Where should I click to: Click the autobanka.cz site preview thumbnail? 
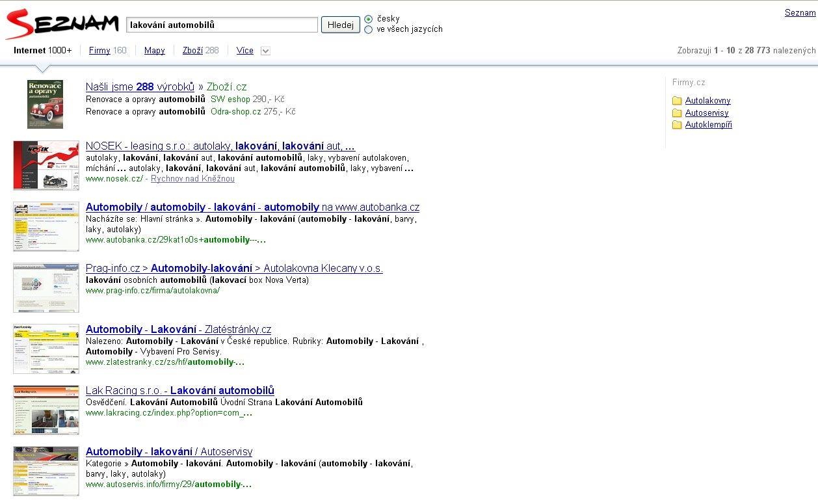[x=46, y=226]
